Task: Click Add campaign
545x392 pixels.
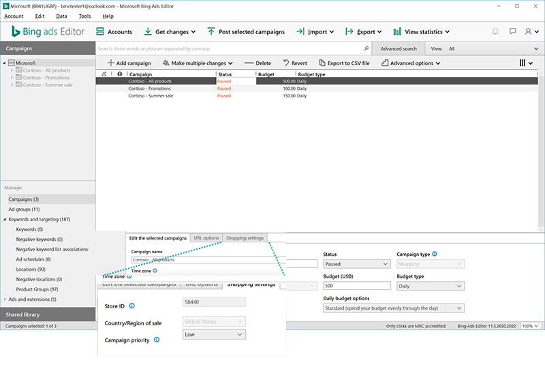Action: (129, 63)
